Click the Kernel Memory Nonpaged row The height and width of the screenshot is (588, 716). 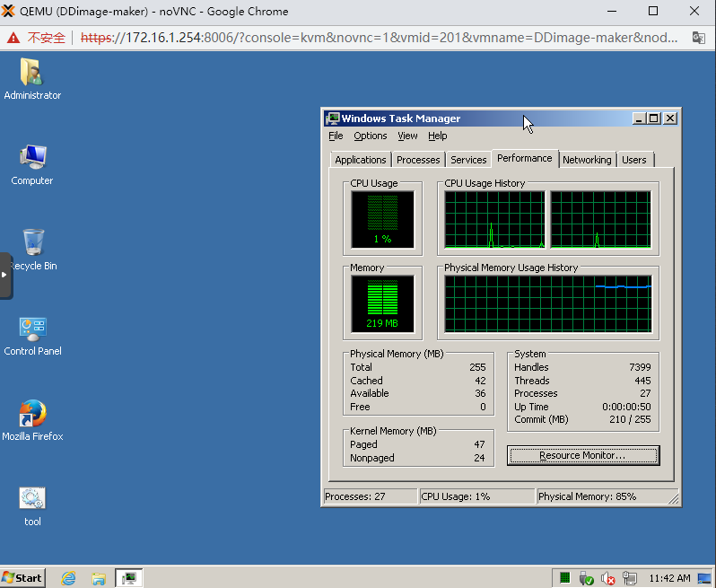[418, 458]
